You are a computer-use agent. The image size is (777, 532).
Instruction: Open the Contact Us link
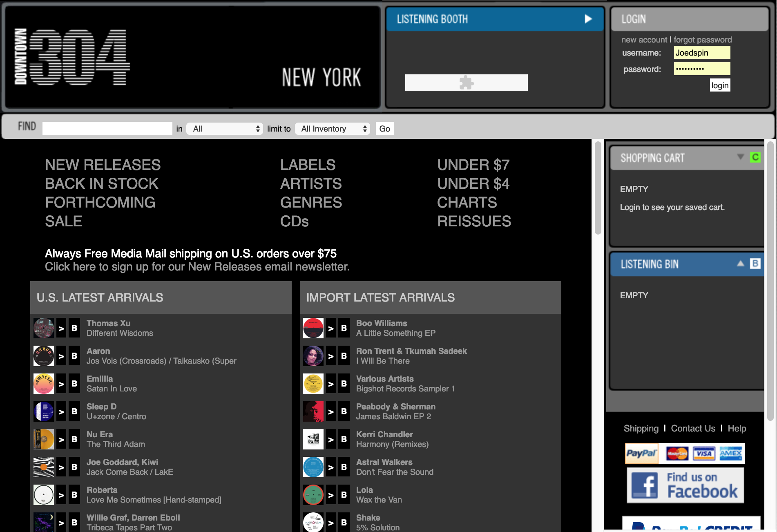(693, 429)
